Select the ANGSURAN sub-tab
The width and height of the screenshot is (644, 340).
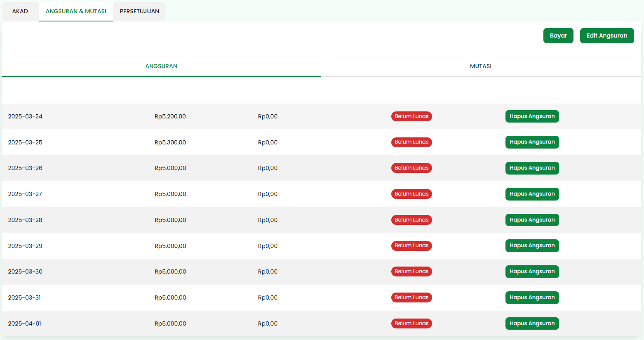coord(161,66)
